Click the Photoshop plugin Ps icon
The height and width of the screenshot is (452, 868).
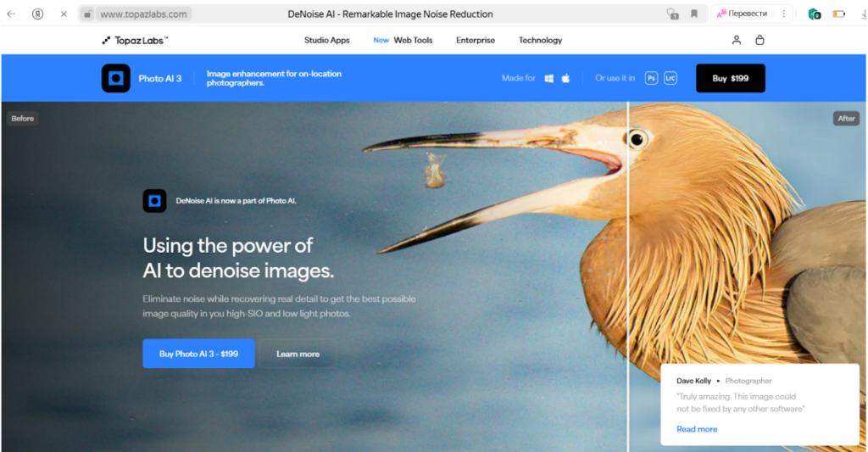pyautogui.click(x=652, y=78)
